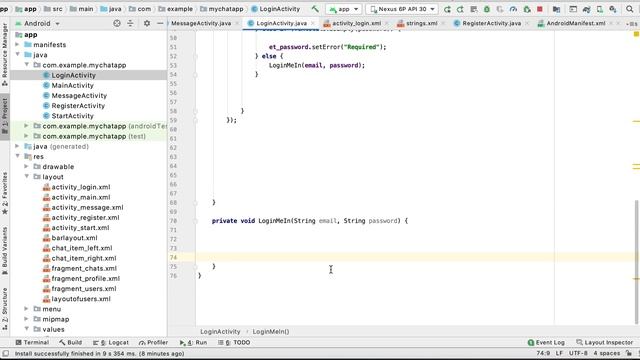Screen dimensions: 640x360
Task: Toggle the Resource Manager side button
Action: [5, 54]
